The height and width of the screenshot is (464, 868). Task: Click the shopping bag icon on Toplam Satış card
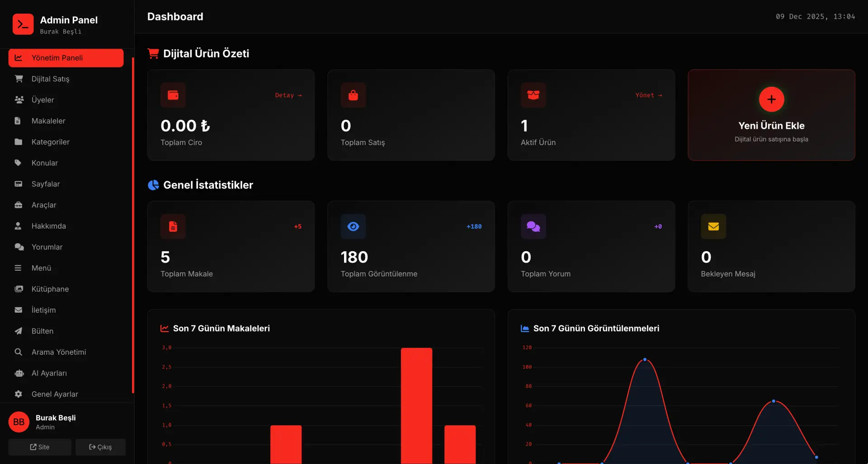[353, 95]
